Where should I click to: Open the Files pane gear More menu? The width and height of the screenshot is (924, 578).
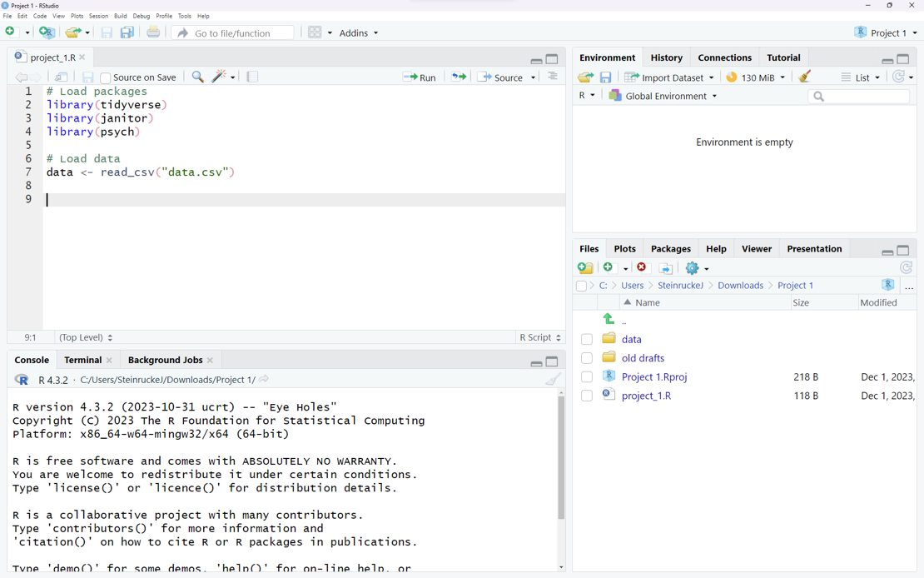697,267
